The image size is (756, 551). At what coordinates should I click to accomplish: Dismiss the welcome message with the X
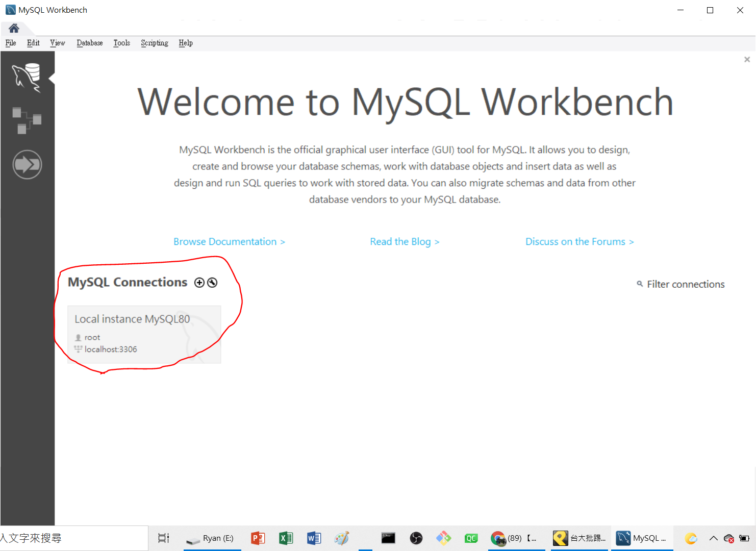coord(747,59)
